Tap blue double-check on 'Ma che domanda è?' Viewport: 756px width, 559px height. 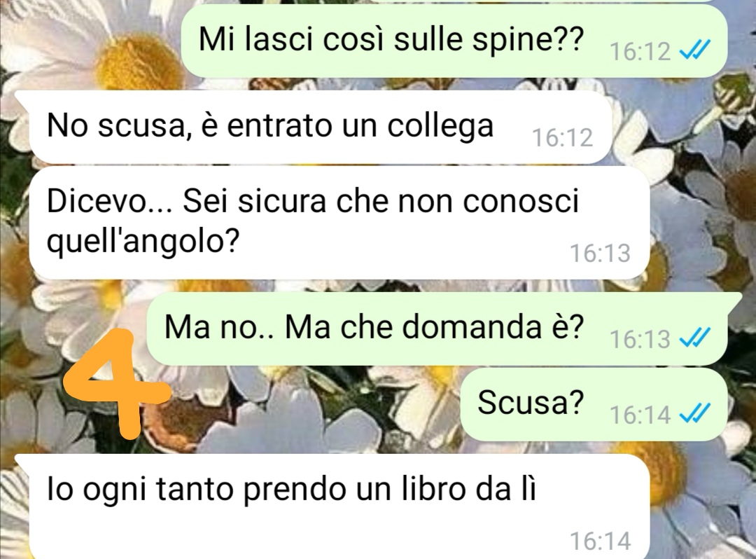click(x=695, y=338)
